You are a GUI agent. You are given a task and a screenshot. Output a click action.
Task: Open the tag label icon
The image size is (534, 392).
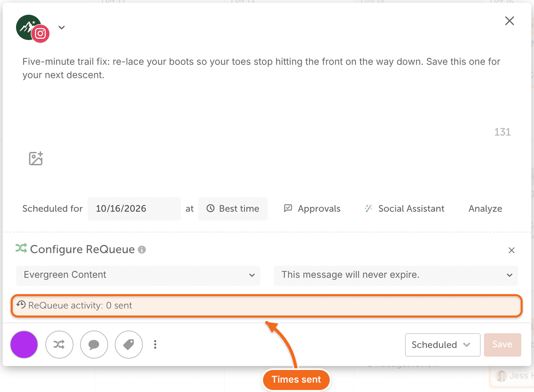tap(128, 345)
